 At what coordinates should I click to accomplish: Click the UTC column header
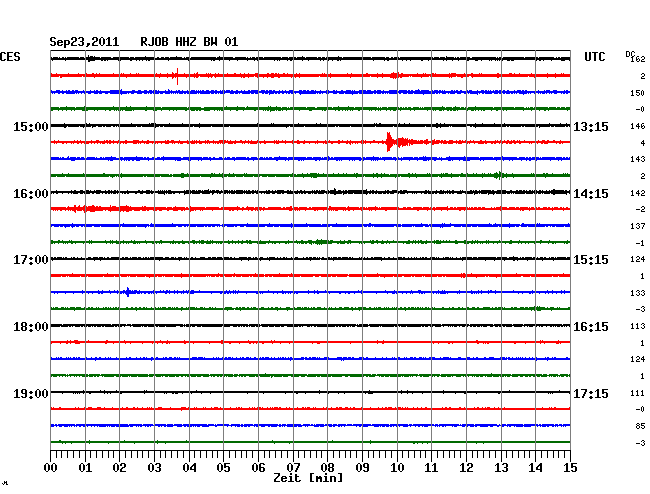coord(594,57)
